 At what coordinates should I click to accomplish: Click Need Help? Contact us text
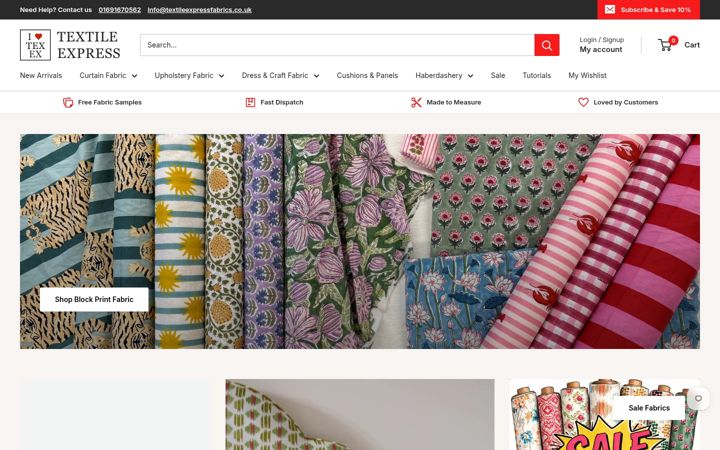56,10
